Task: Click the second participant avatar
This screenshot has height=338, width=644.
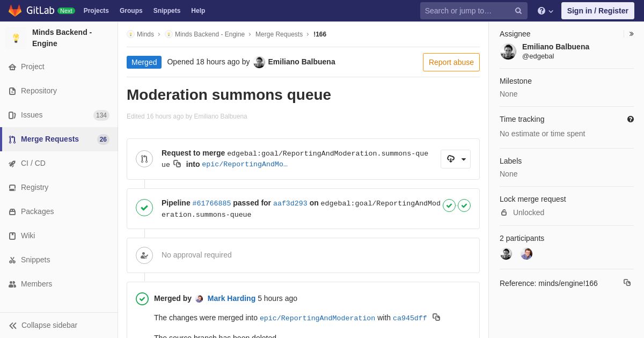Action: click(526, 254)
